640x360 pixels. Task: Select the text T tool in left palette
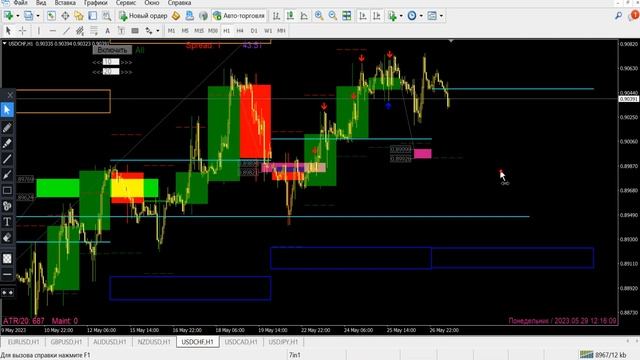pos(7,222)
